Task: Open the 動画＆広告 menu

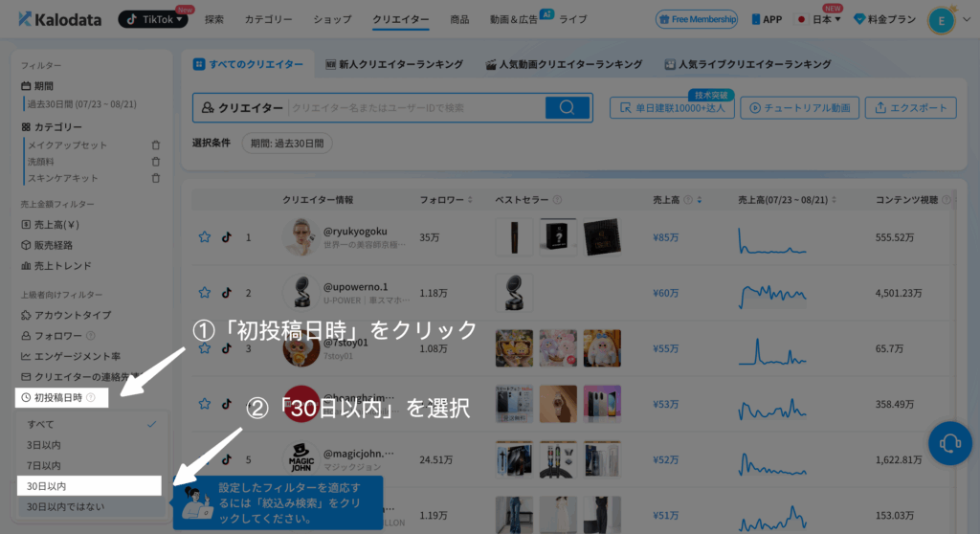Action: (513, 19)
